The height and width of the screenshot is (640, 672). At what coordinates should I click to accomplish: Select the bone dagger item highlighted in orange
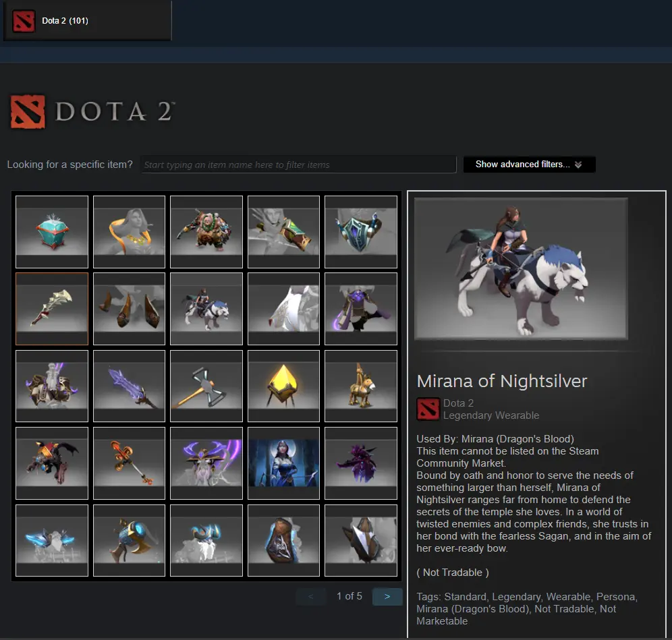tap(52, 309)
